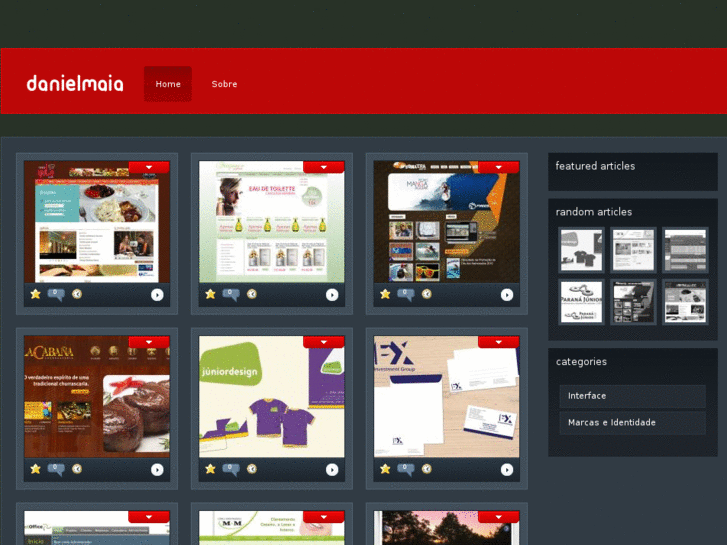Open the top-right random article thumbnail
Viewport: 727px width, 545px height.
[685, 250]
